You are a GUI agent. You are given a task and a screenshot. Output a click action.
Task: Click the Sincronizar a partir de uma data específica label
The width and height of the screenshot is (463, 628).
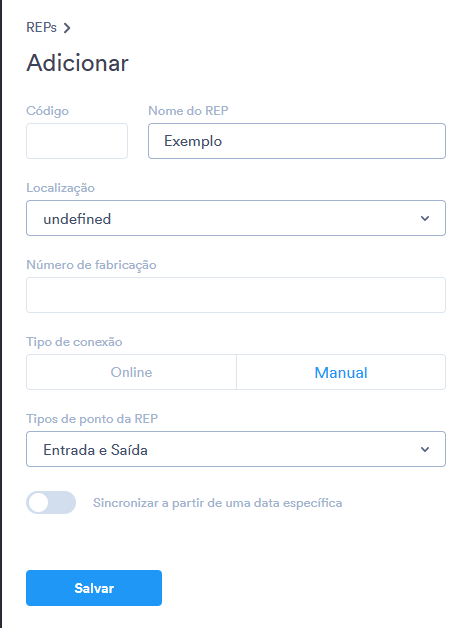point(217,503)
